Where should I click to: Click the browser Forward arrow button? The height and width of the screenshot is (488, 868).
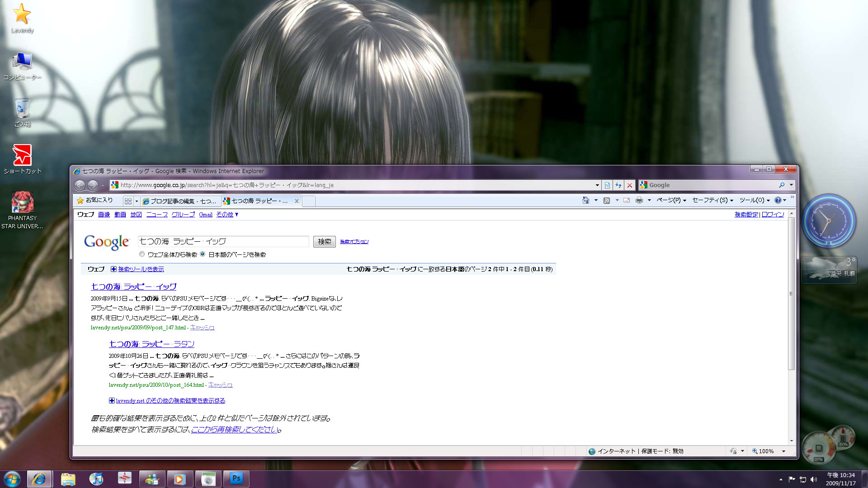pos(93,185)
